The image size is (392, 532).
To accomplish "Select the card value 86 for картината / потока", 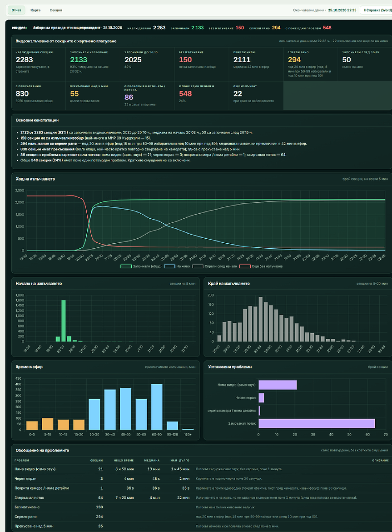I will click(x=129, y=97).
